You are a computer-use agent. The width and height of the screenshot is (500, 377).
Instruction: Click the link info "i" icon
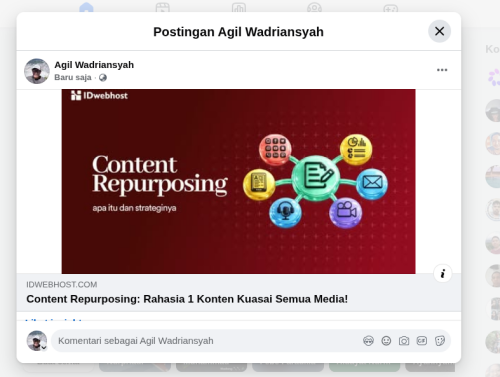pyautogui.click(x=443, y=274)
